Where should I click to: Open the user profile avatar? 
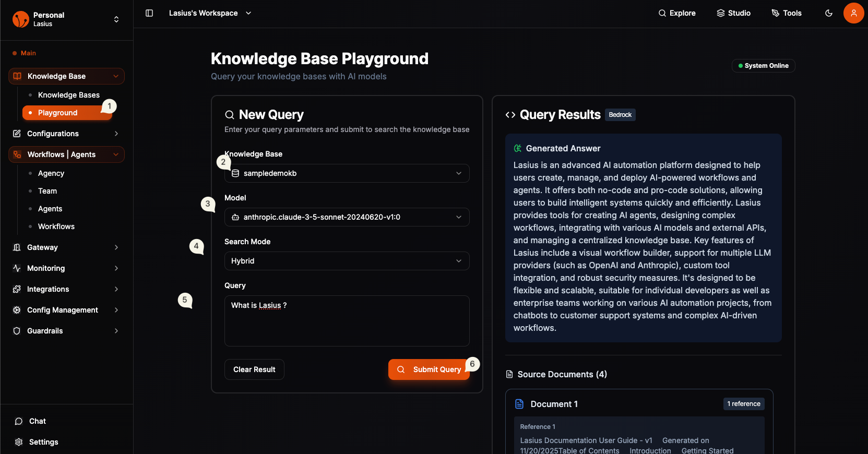tap(854, 13)
